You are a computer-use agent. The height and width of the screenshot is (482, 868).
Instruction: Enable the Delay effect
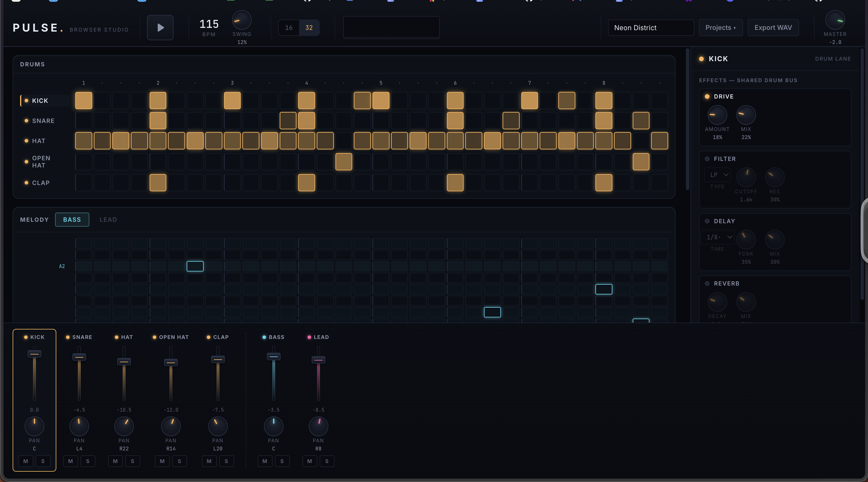click(707, 221)
